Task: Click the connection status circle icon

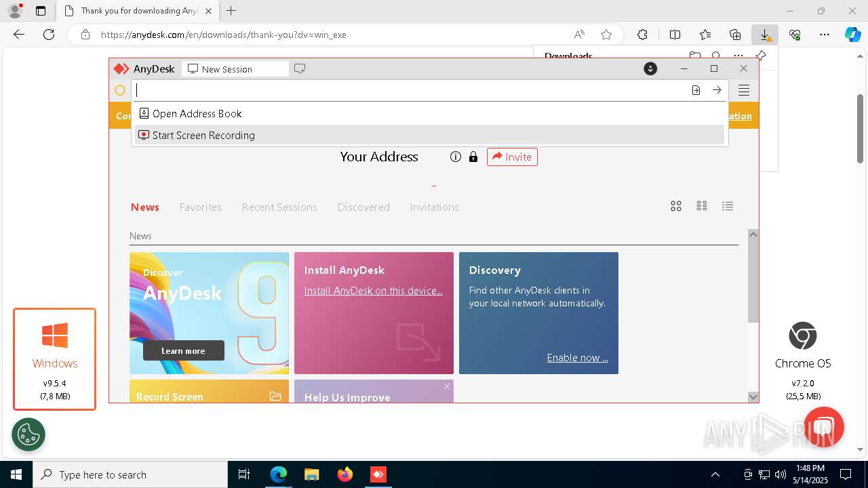Action: coord(120,90)
